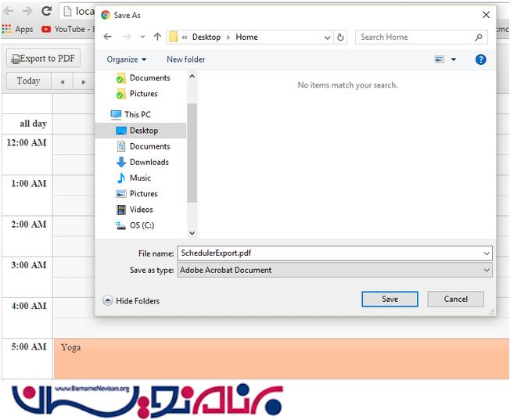
Task: Select the Music folder in sidebar
Action: coord(140,178)
